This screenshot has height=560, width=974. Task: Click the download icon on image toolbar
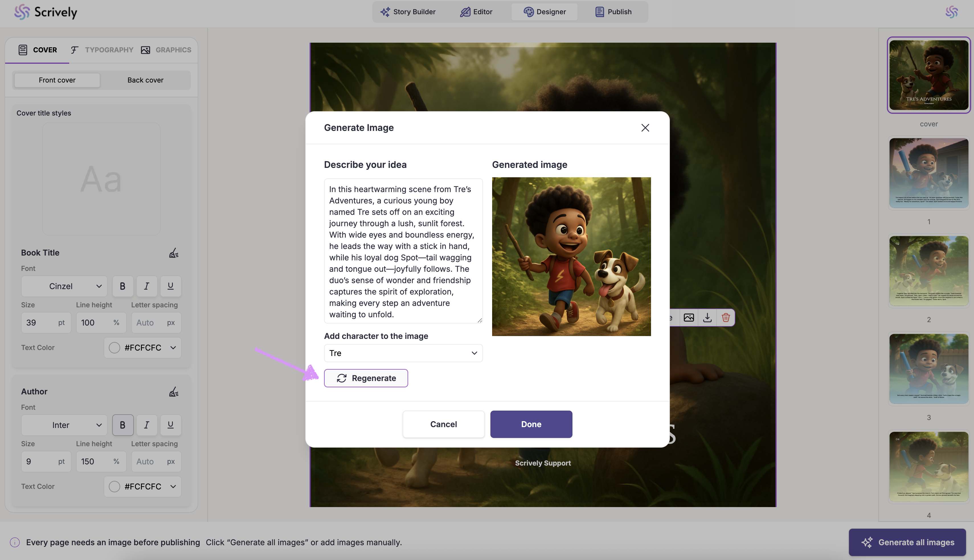tap(707, 318)
